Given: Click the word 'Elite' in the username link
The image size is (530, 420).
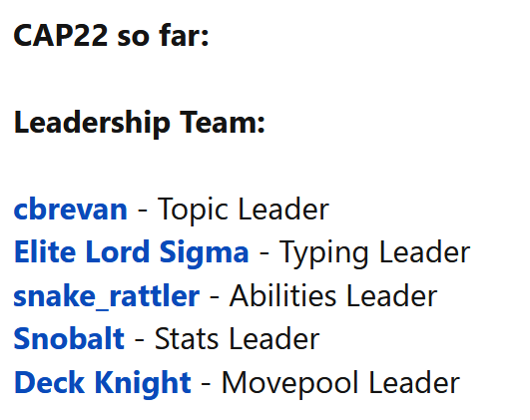Looking at the screenshot, I should click(x=45, y=252).
